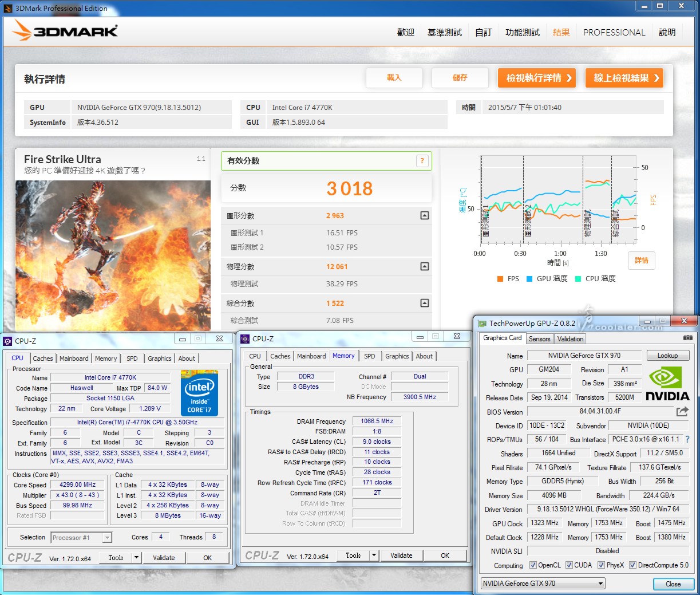
Task: Toggle DirectCompute 5.0 checkbox in GPU-Z
Action: 632,565
